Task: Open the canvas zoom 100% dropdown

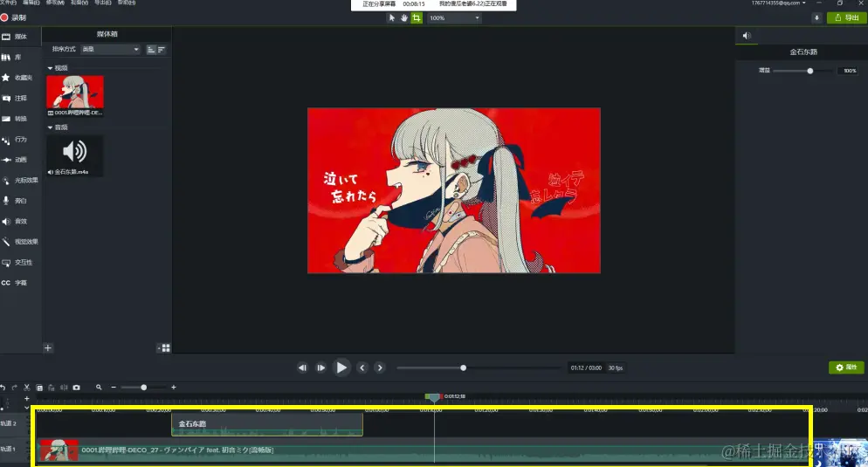Action: tap(454, 17)
